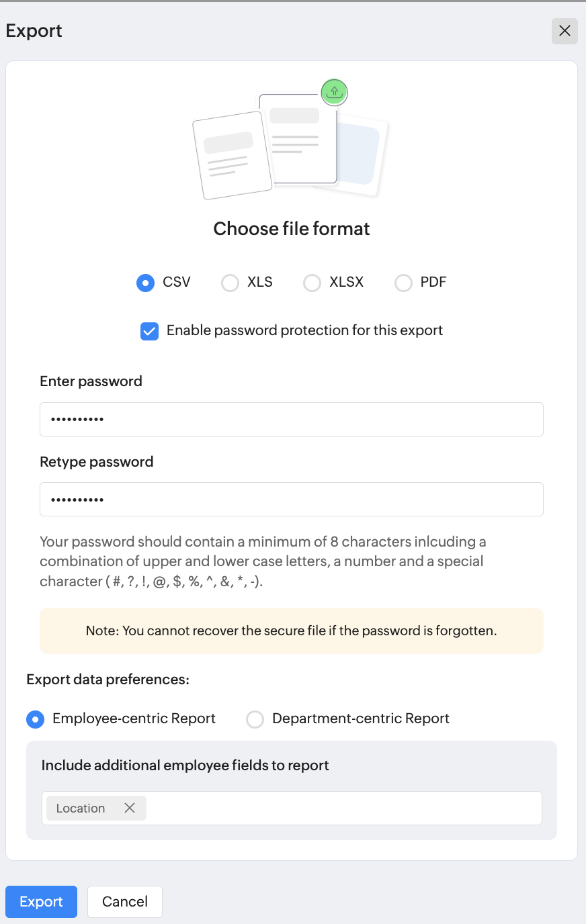Click the password requirements hint text
The width and height of the screenshot is (586, 924).
point(263,561)
